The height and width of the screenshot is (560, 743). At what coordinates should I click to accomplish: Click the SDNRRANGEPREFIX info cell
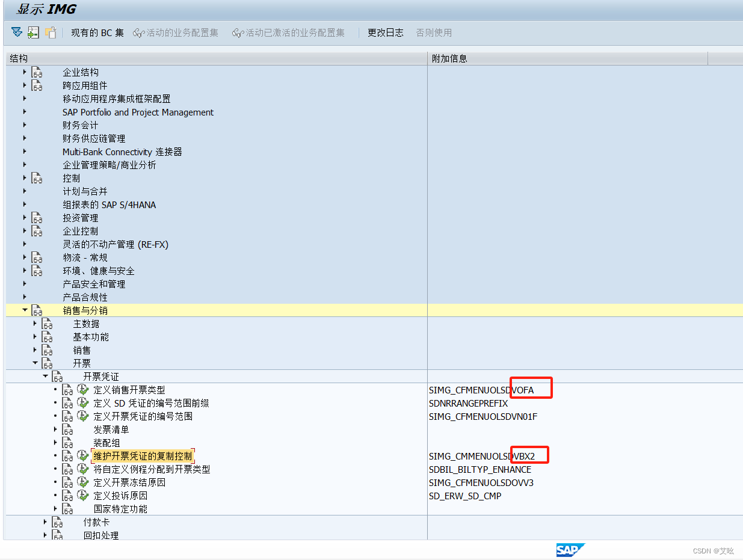tap(469, 403)
